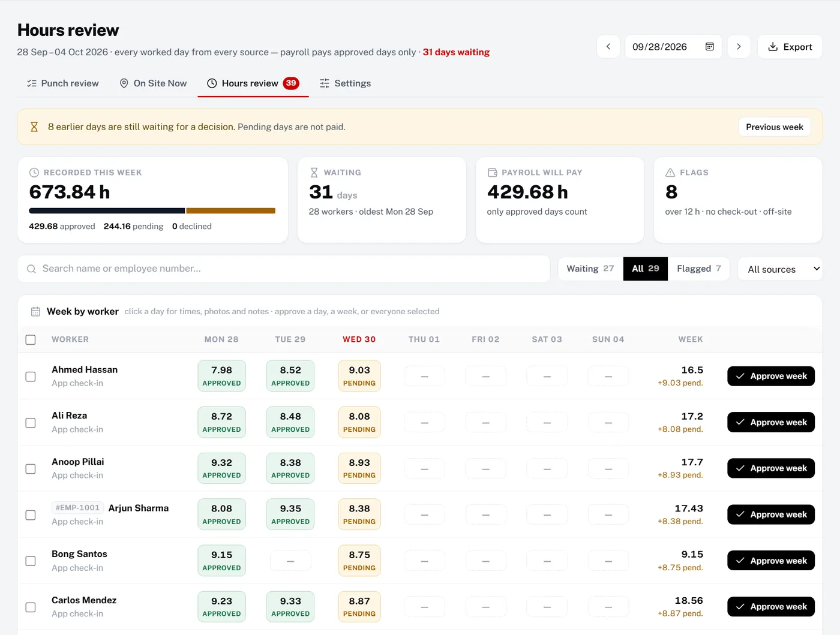
Task: Show All 29 workers filter
Action: (x=646, y=269)
